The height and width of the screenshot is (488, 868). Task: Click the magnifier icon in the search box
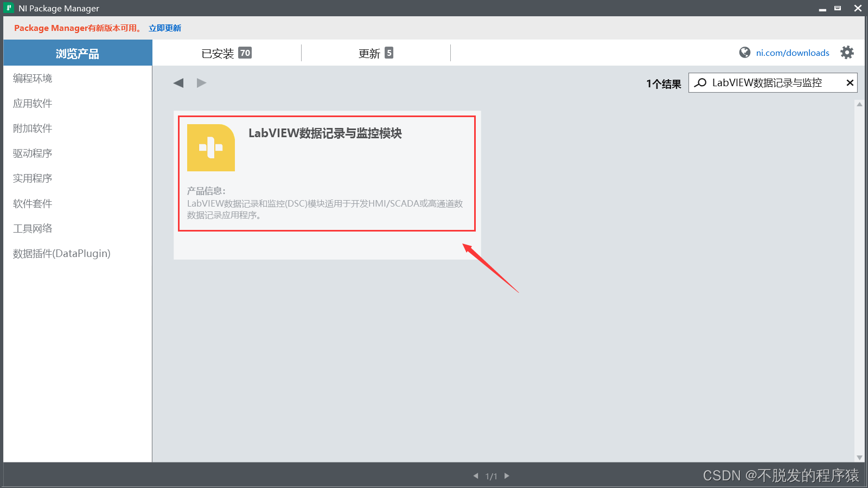pyautogui.click(x=700, y=82)
